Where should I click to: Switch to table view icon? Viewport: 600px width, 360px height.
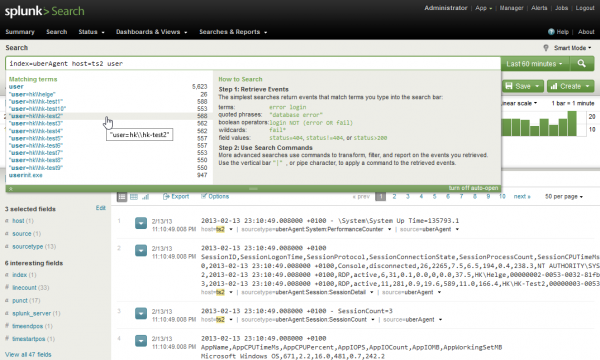(134, 197)
